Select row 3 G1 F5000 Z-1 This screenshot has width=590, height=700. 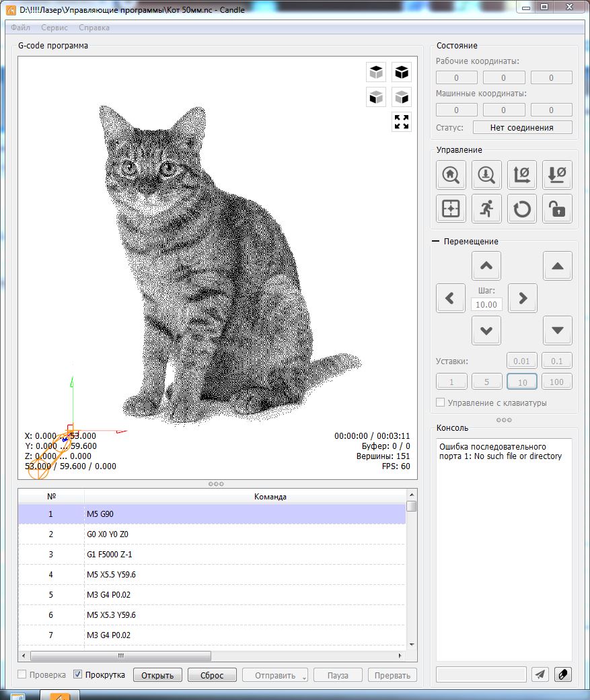tap(211, 555)
